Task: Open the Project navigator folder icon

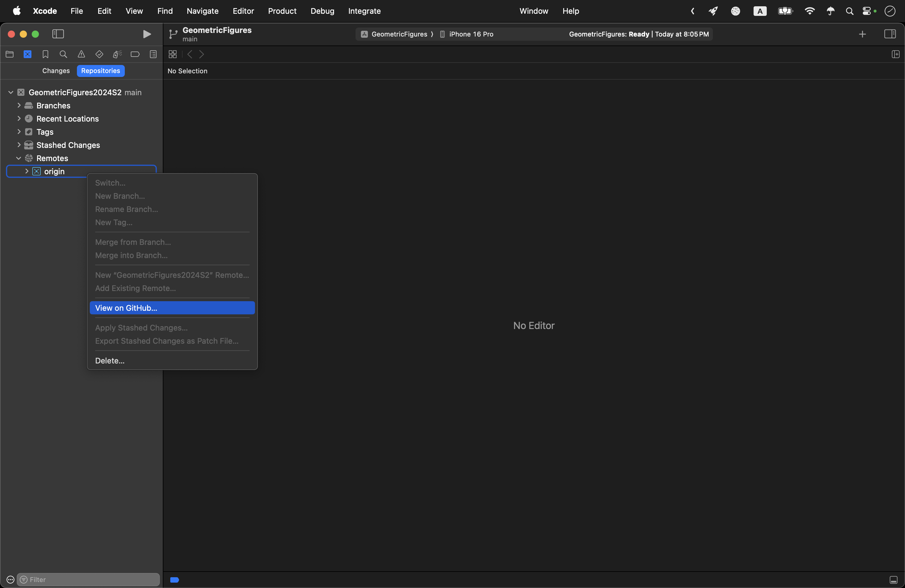Action: [10, 54]
